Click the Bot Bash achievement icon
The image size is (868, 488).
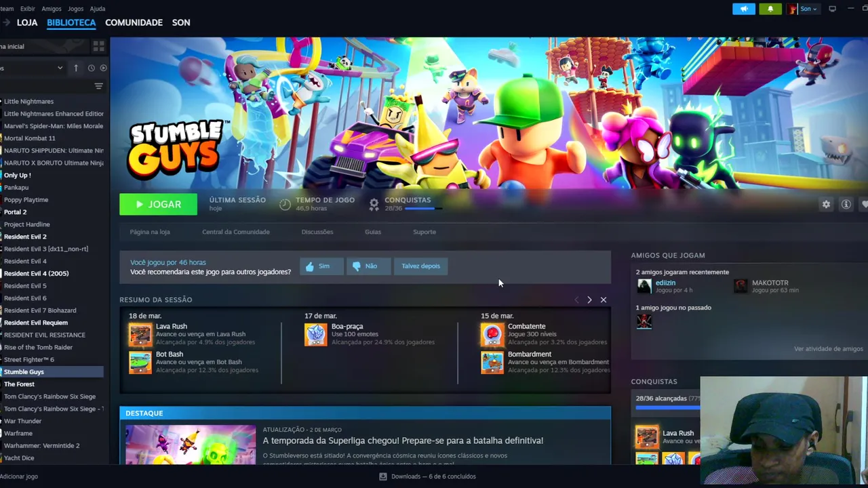140,362
